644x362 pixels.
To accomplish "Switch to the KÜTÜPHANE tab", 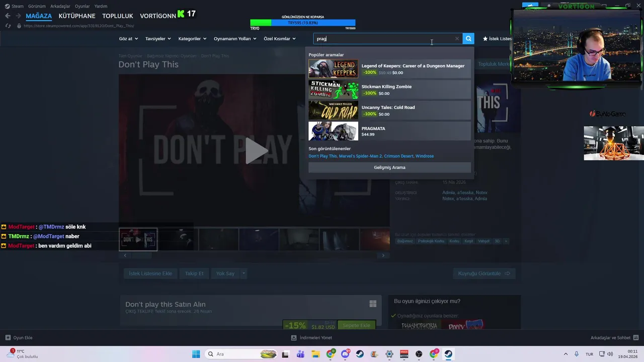I will 77,16.
